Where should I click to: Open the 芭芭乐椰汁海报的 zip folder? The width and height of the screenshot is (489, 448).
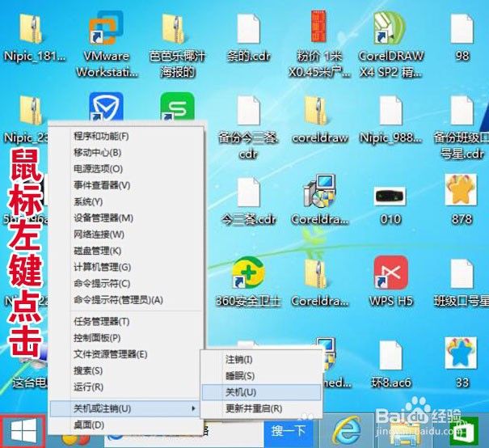click(x=175, y=28)
